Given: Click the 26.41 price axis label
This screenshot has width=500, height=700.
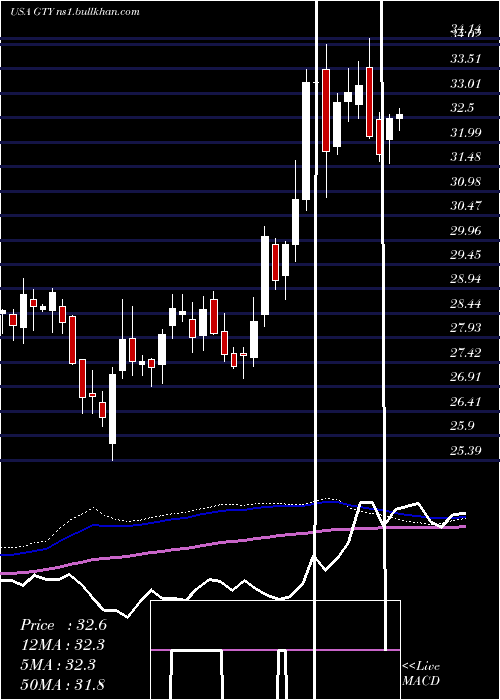Looking at the screenshot, I should click(465, 402).
